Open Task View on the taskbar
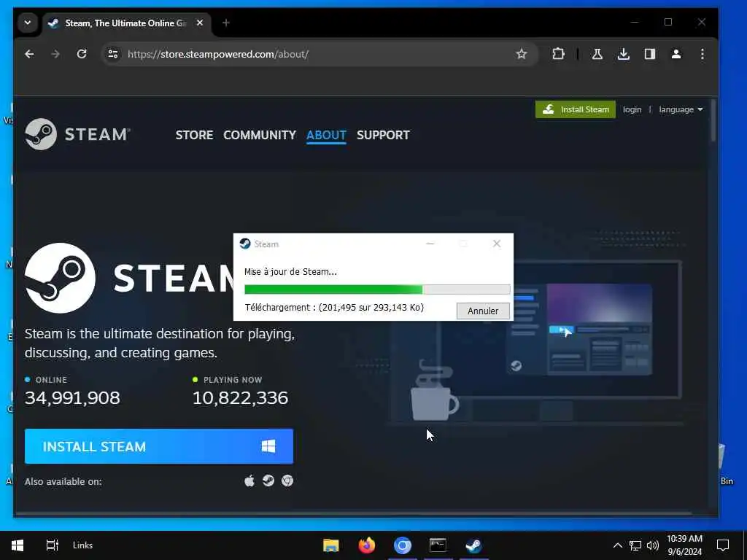Image resolution: width=747 pixels, height=560 pixels. coord(52,545)
